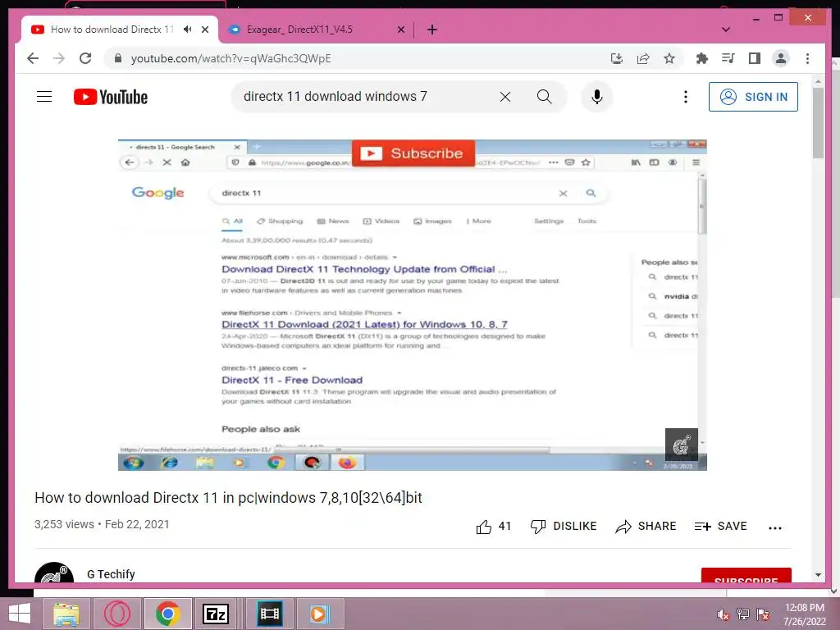Click the SIGN IN button

click(x=753, y=97)
